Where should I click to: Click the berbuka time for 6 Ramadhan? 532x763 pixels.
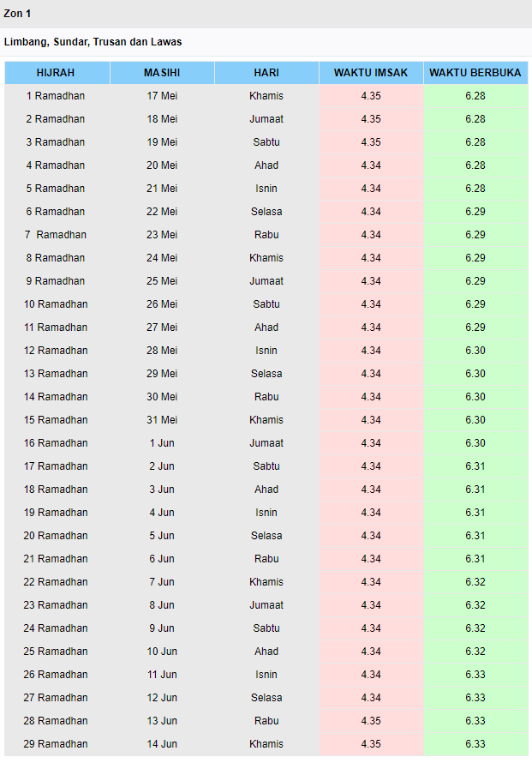click(475, 212)
